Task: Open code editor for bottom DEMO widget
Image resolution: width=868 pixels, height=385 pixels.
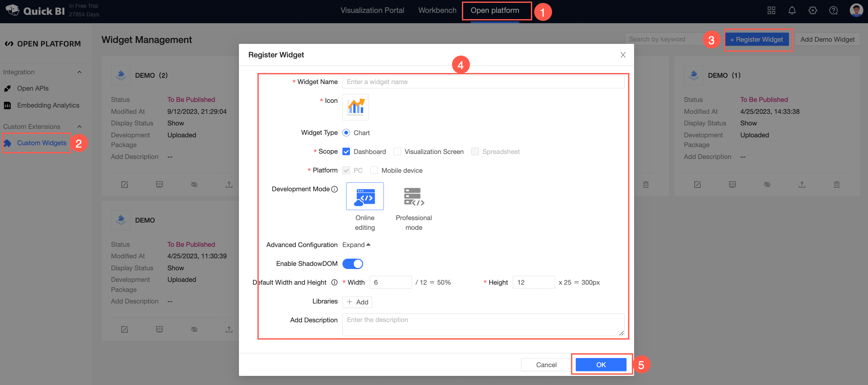Action: point(159,330)
